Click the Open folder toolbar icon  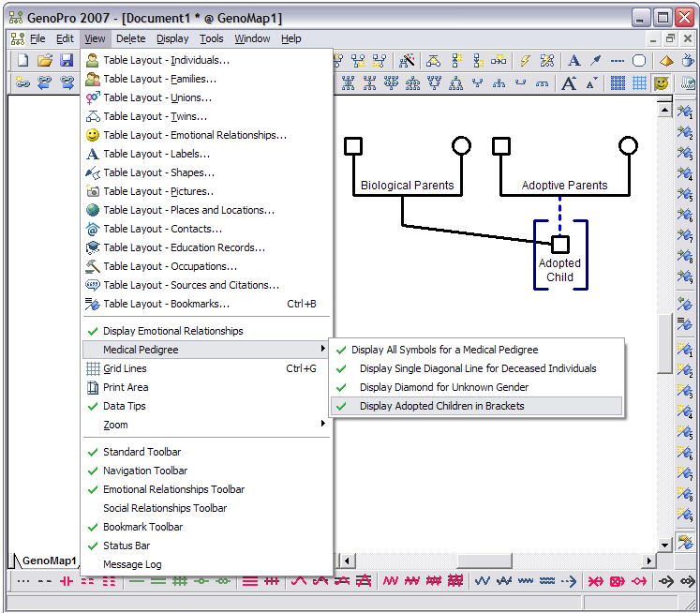pyautogui.click(x=44, y=60)
